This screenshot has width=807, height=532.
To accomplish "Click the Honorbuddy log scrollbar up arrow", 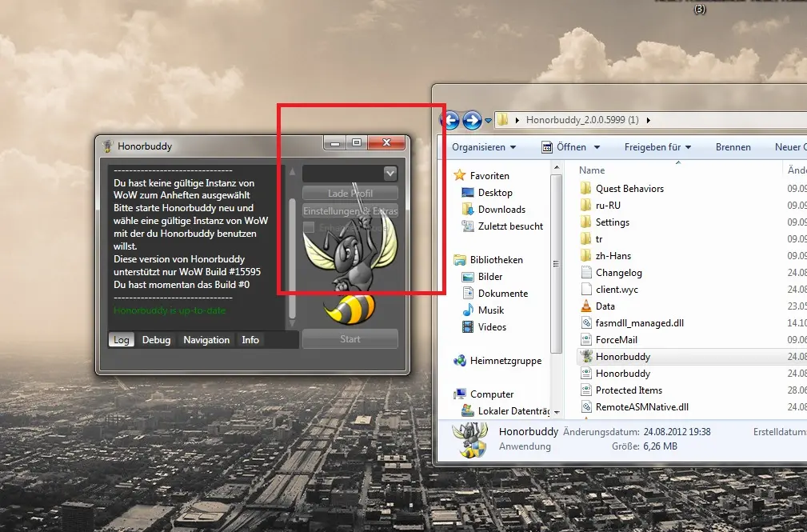I will tap(293, 171).
